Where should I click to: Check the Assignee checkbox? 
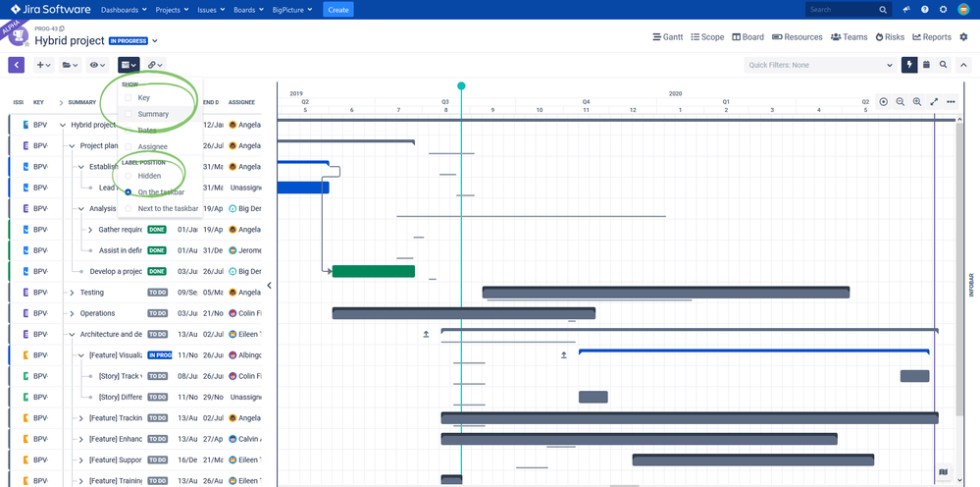[129, 146]
